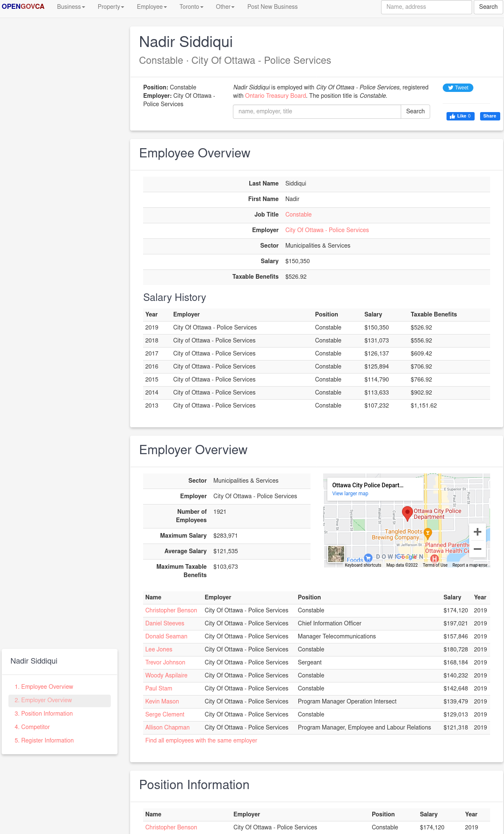Click the Tangled Roots Brewing Company map marker
The image size is (504, 834).
coord(428,534)
